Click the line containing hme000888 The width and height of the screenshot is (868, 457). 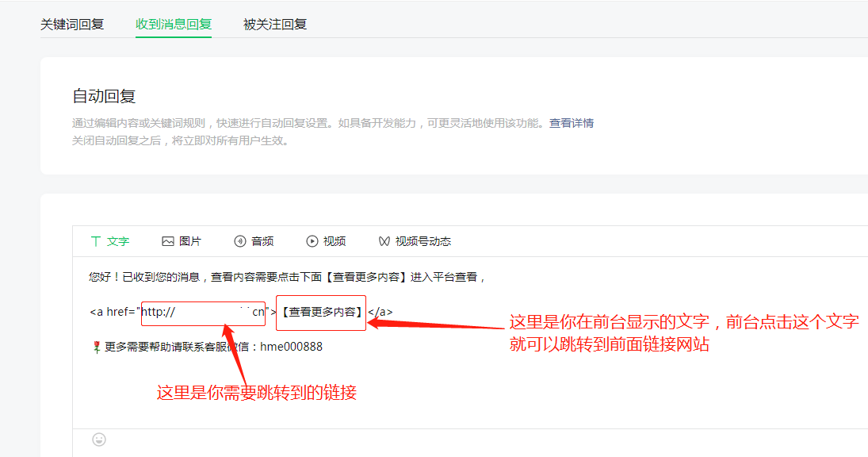click(206, 347)
